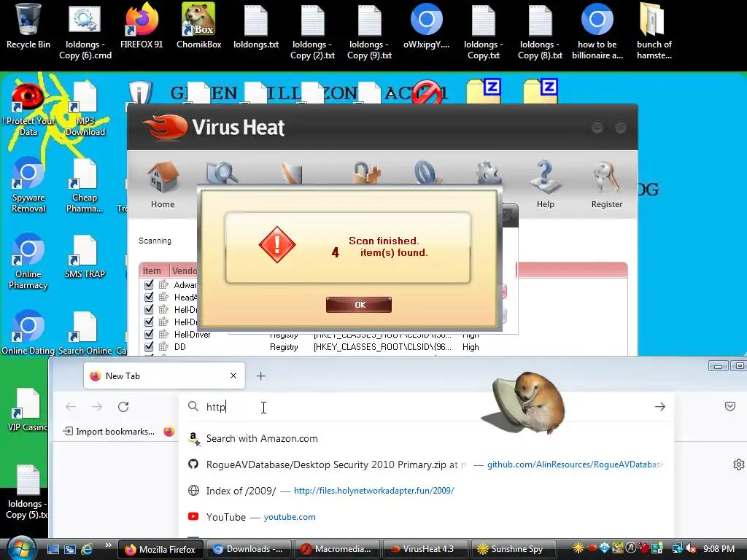Click the Firefox forward arrow

[97, 407]
